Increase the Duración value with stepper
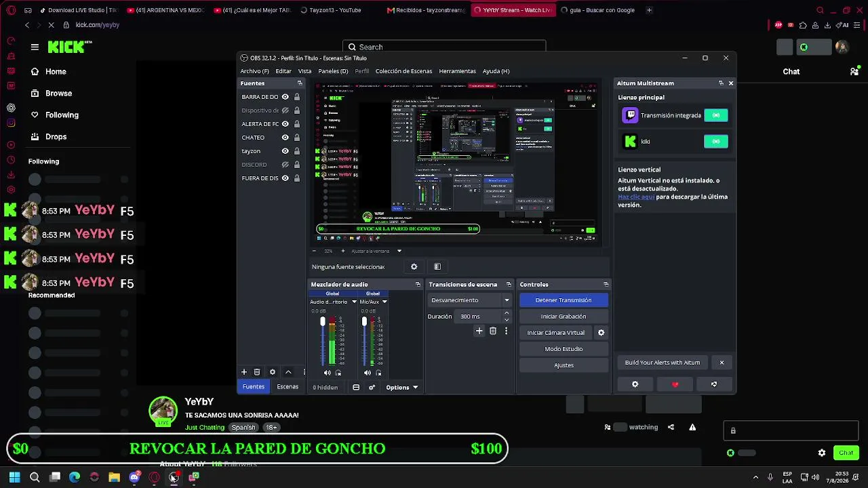This screenshot has width=868, height=488. 507,313
